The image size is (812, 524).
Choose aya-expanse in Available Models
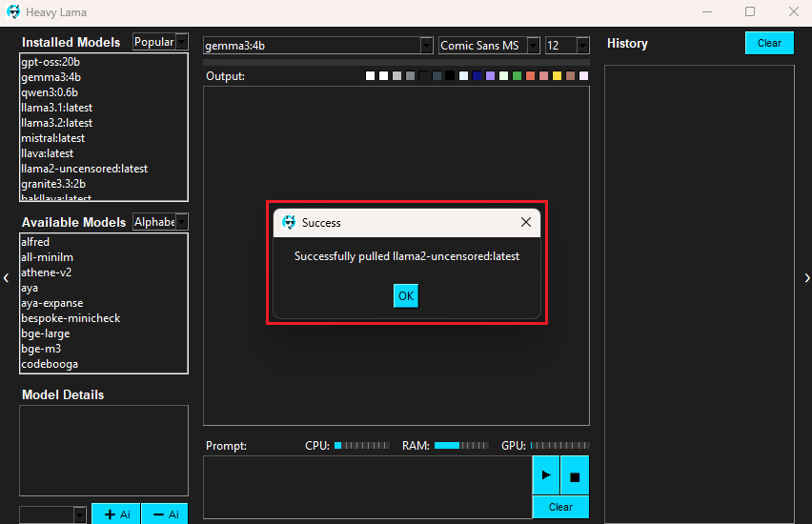(51, 303)
